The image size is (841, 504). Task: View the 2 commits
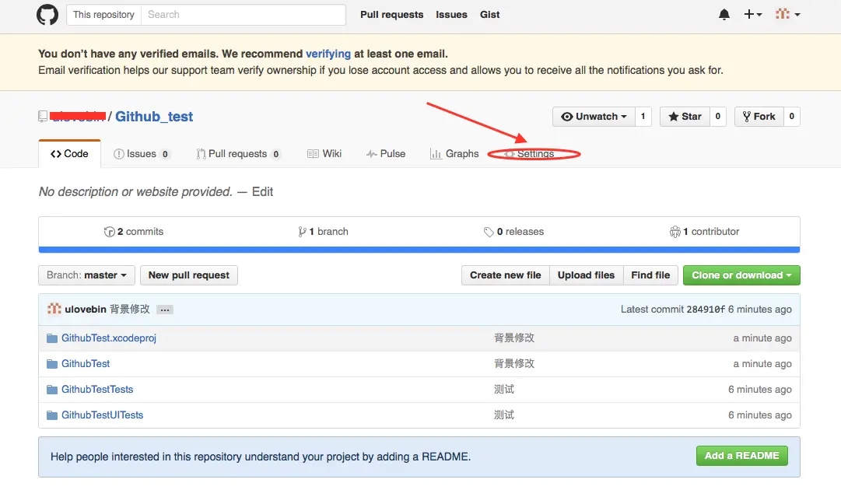tap(134, 232)
